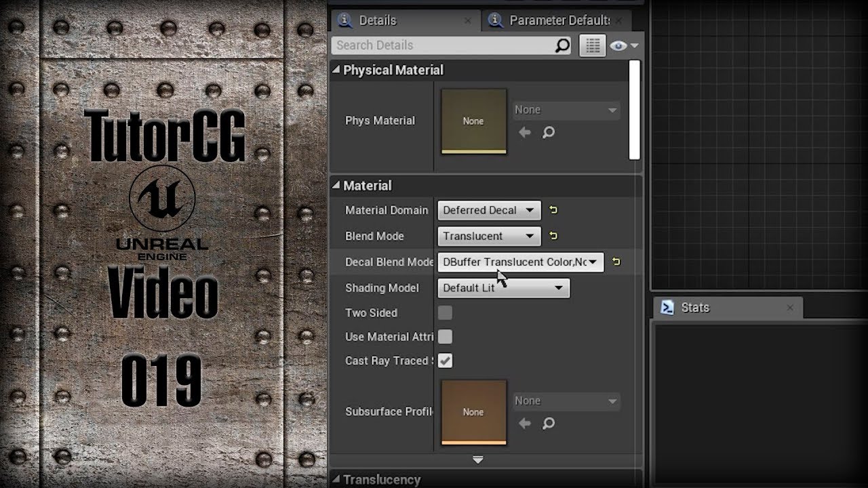Open the Blend Mode dropdown

(x=489, y=236)
